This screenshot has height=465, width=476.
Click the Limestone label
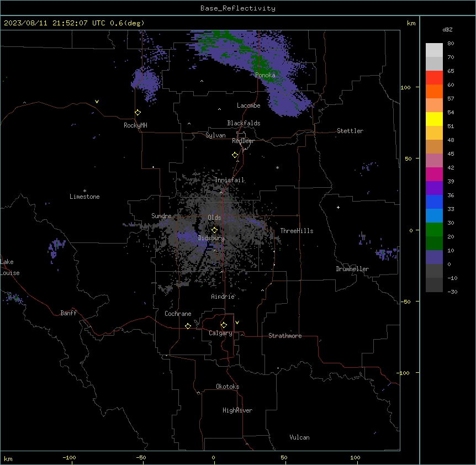point(84,197)
